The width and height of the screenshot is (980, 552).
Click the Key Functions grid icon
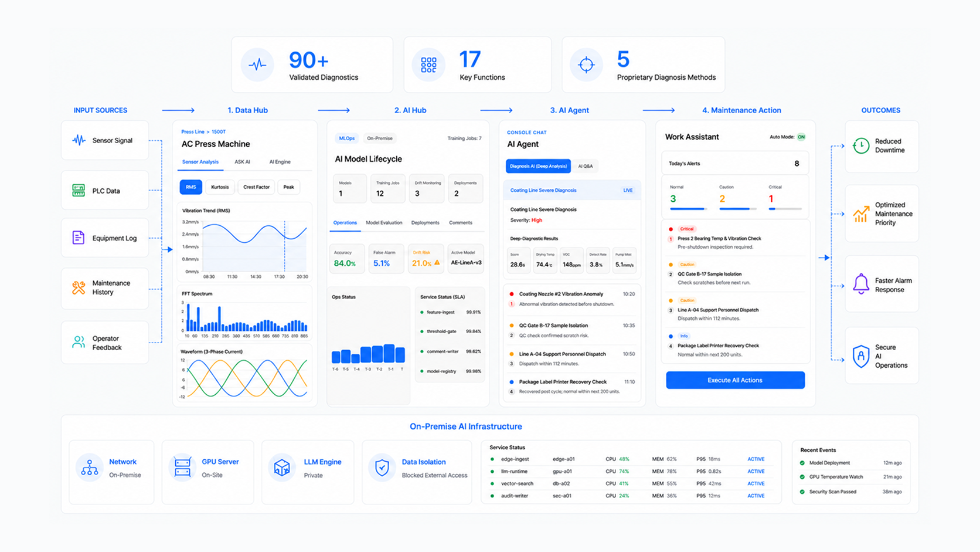pyautogui.click(x=428, y=65)
